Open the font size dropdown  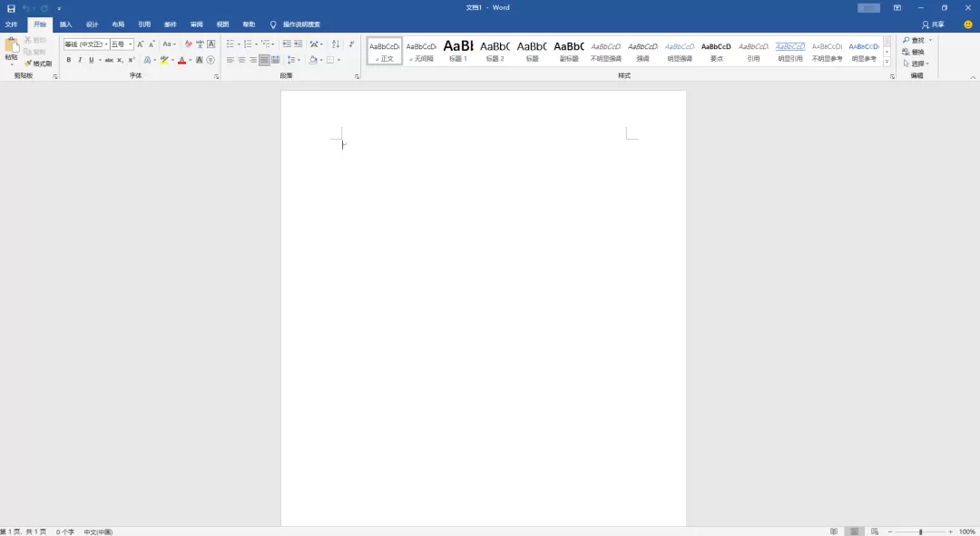130,44
